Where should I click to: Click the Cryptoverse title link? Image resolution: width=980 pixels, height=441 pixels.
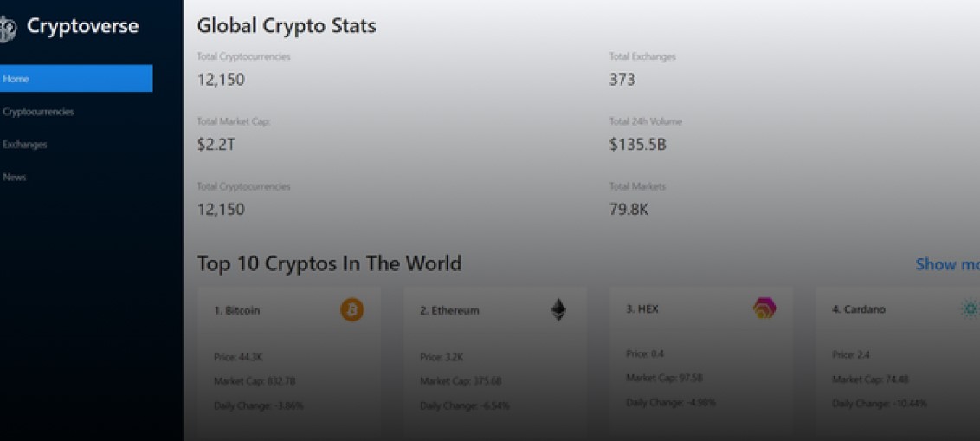click(x=82, y=26)
